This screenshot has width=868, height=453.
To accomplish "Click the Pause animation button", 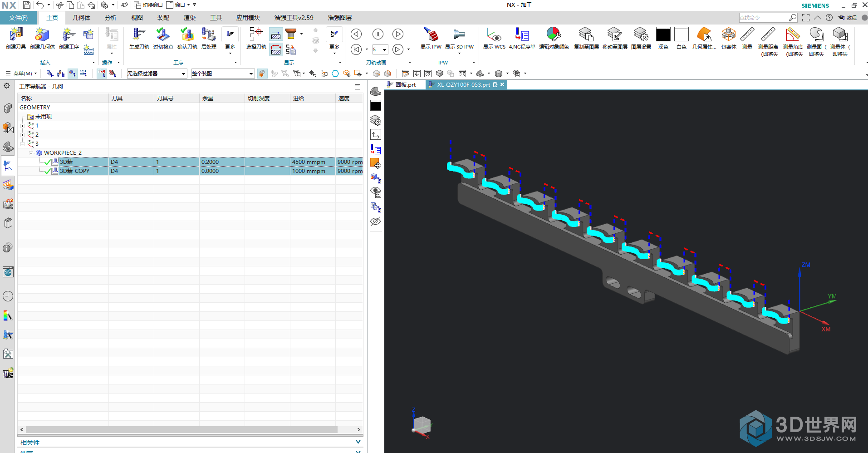I will pos(378,34).
